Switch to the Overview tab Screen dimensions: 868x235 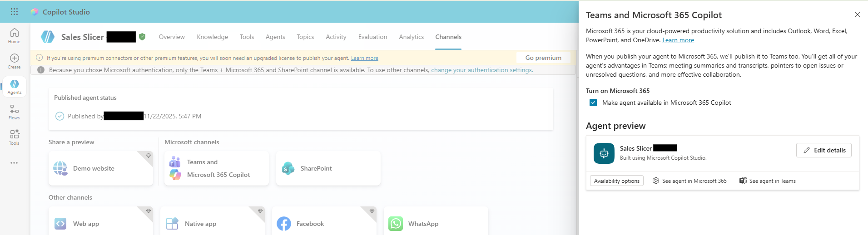pyautogui.click(x=172, y=37)
